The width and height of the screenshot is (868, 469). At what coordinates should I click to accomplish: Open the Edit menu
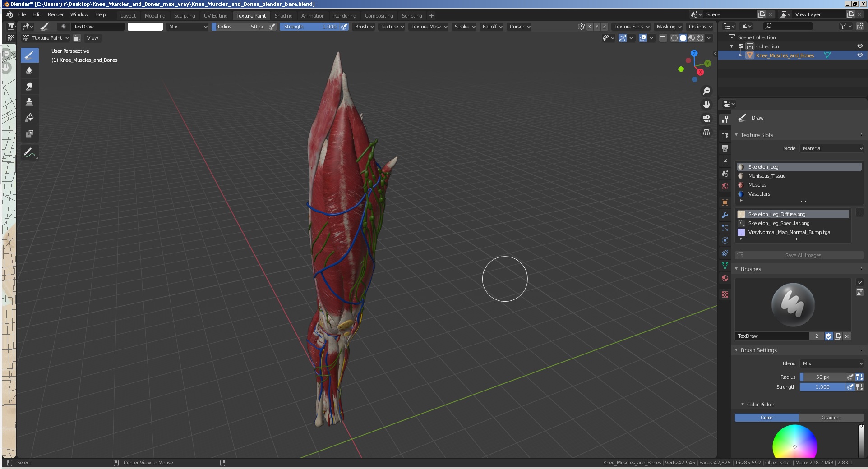[x=37, y=14]
